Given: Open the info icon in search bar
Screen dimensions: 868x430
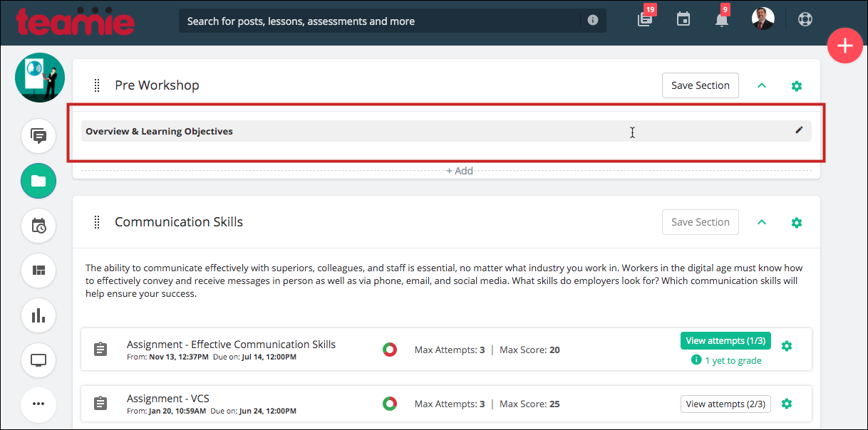Looking at the screenshot, I should point(593,21).
